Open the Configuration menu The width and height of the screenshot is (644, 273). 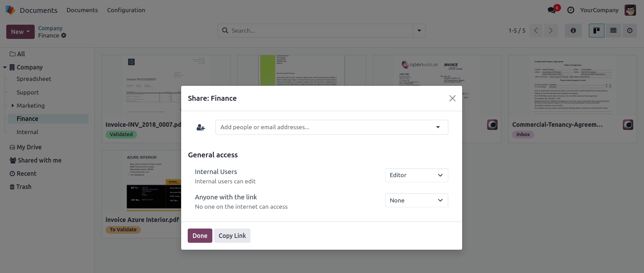[x=126, y=10]
